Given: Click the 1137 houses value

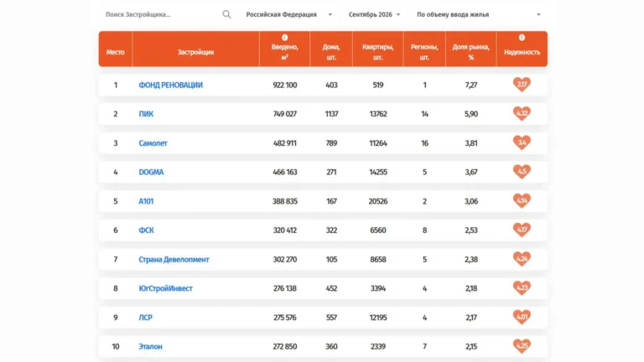Looking at the screenshot, I should (x=331, y=114).
